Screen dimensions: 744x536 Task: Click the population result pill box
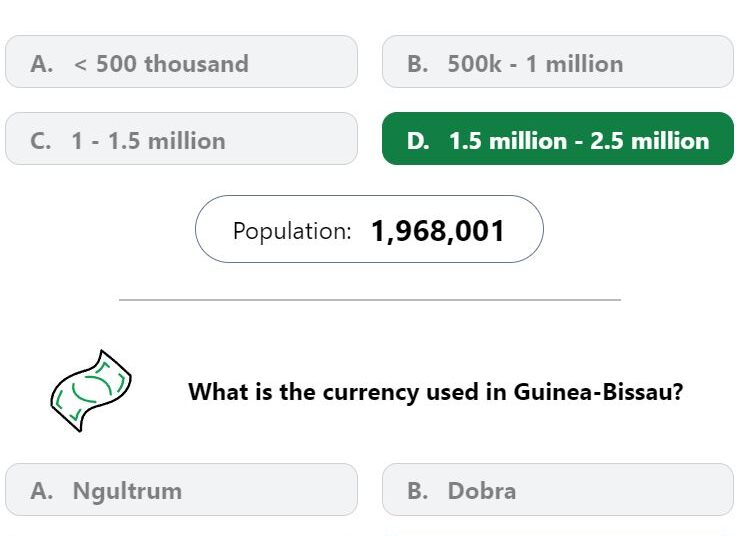tap(369, 229)
